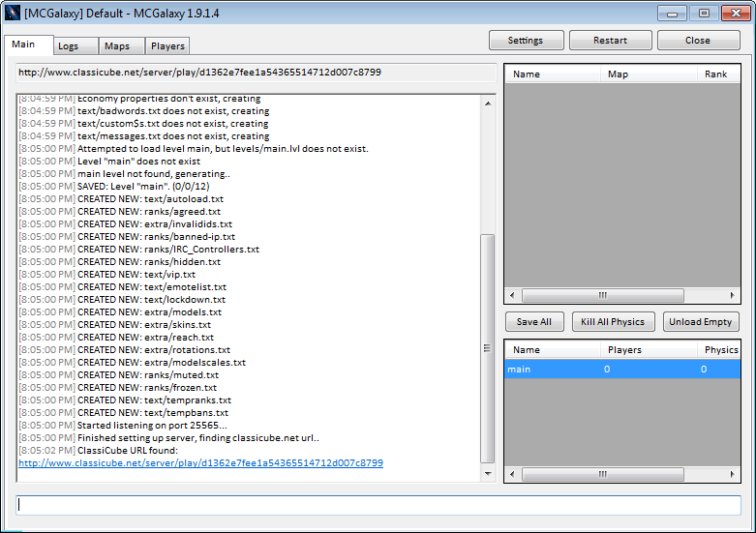Click the 'SAVED: Level "main"' log line
The height and width of the screenshot is (533, 756).
tap(114, 187)
